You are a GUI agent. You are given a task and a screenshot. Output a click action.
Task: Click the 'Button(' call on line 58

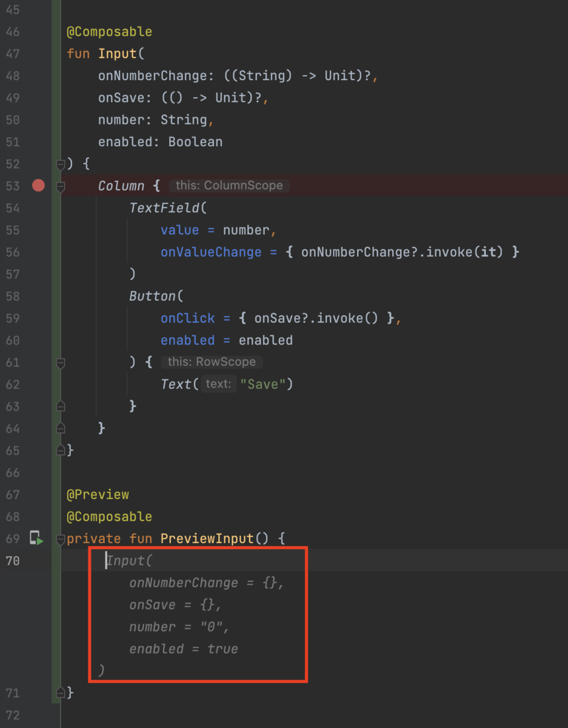click(x=156, y=296)
